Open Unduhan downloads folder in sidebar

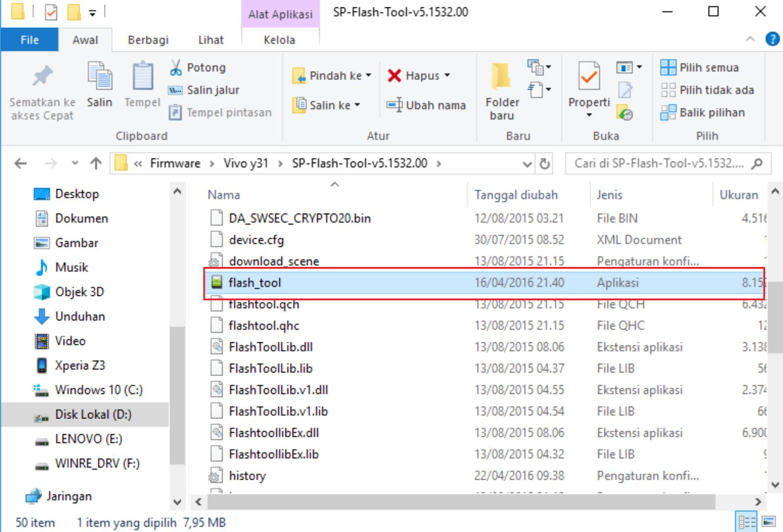click(x=69, y=316)
